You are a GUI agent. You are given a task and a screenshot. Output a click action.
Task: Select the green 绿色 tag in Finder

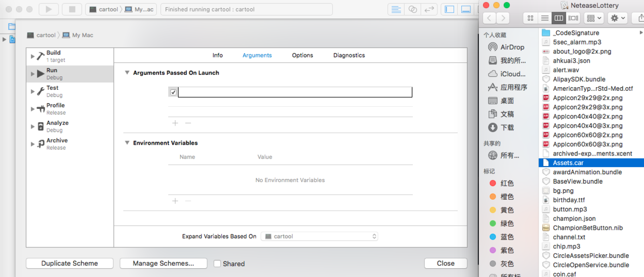502,224
